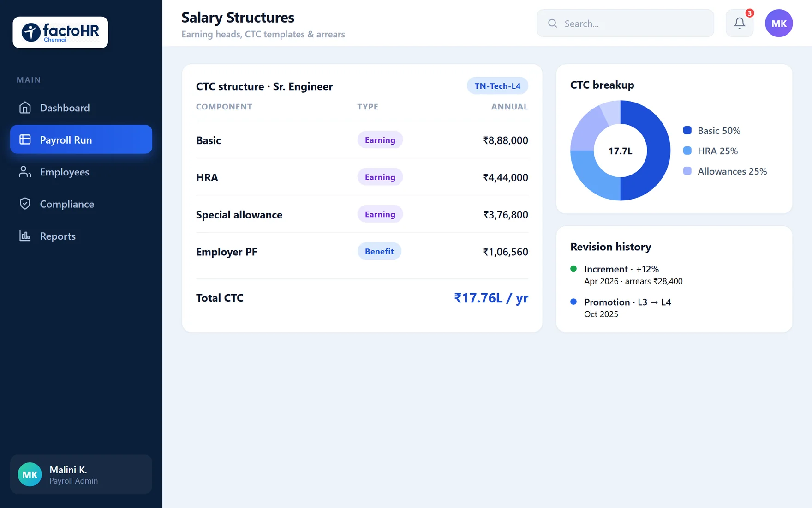Click the Salary Structures page title
Image resolution: width=812 pixels, height=508 pixels.
pyautogui.click(x=238, y=18)
